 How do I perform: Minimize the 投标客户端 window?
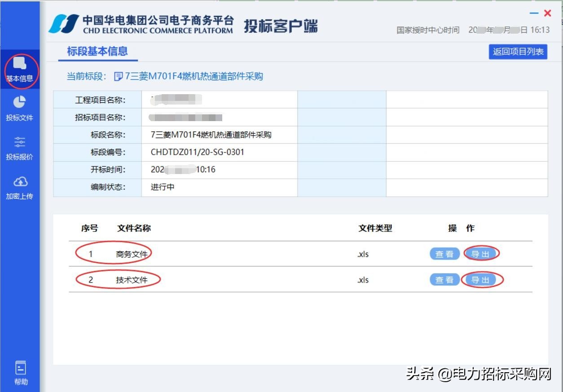pyautogui.click(x=534, y=13)
